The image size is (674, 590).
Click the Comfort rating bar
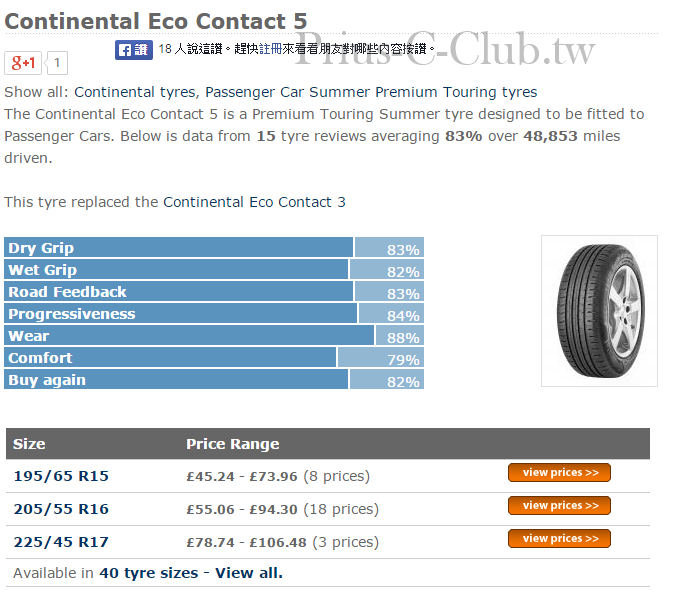click(x=214, y=357)
